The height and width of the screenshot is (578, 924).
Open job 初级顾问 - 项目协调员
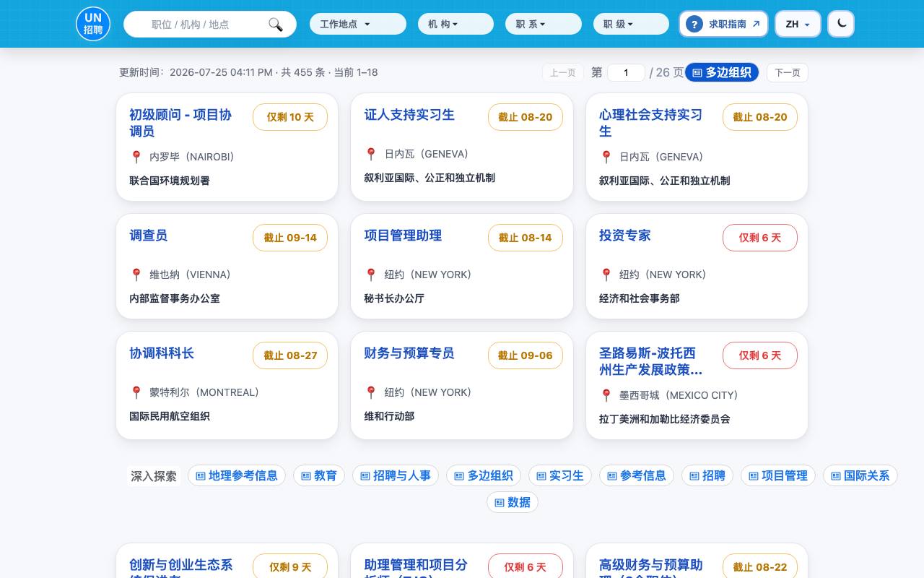click(180, 123)
